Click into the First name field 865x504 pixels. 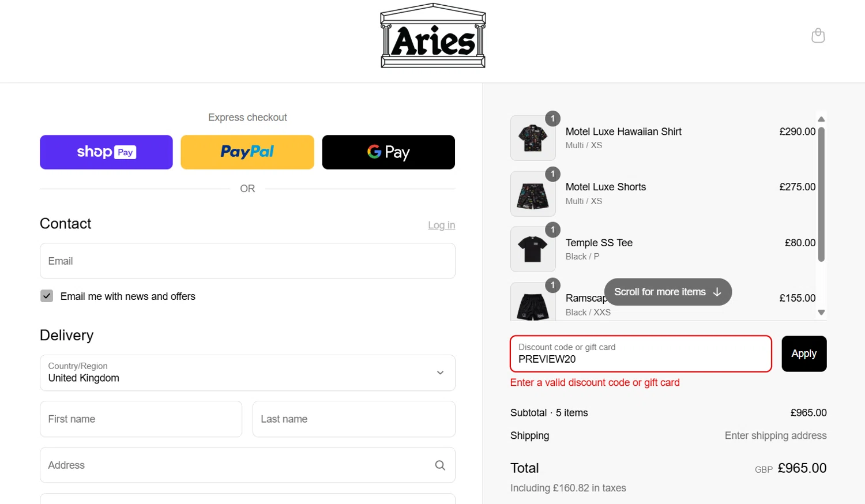141,419
